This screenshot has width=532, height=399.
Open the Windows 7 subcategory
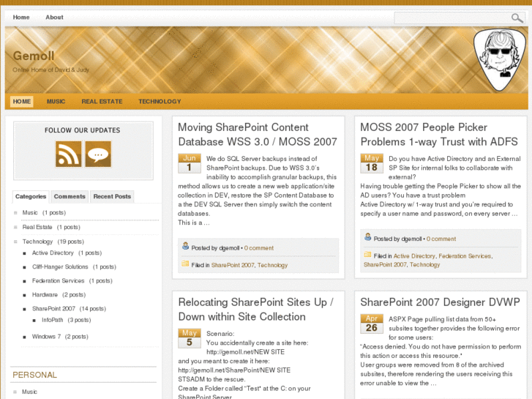point(47,337)
